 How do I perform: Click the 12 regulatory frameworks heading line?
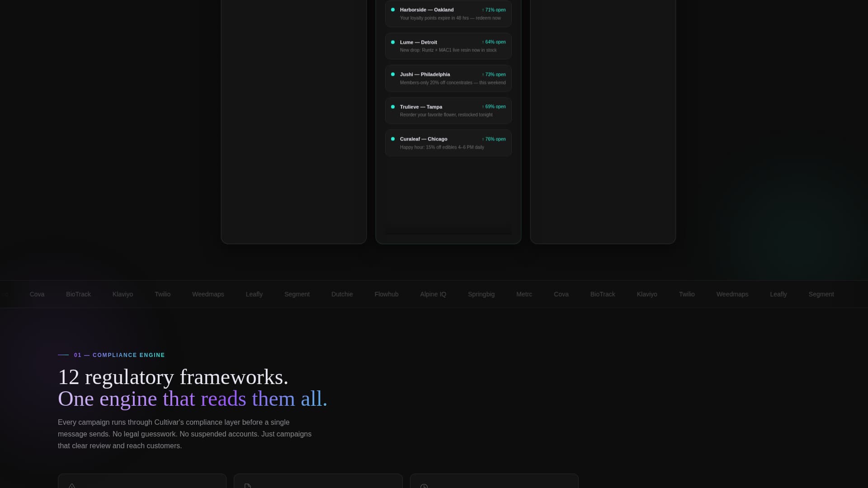(173, 377)
